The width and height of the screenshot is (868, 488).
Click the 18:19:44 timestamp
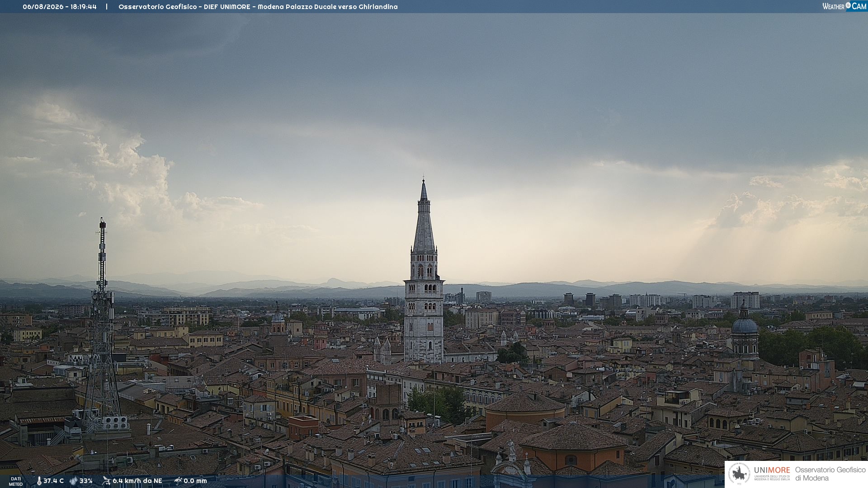(x=84, y=7)
